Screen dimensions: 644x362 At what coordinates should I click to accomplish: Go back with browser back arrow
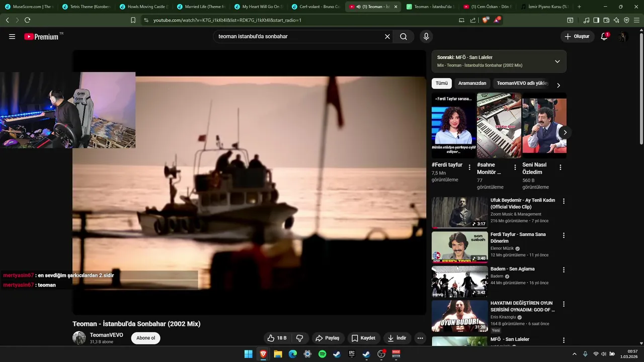pos(7,20)
